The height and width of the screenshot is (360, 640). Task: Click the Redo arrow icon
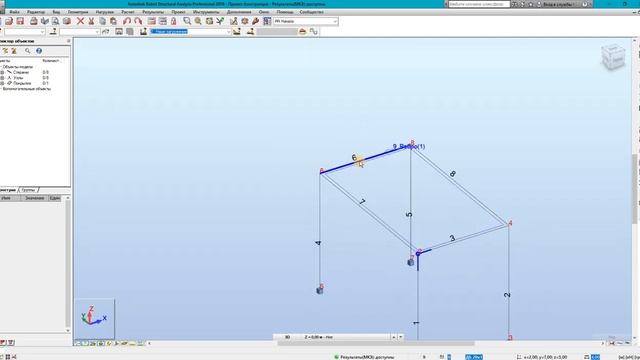[x=138, y=21]
